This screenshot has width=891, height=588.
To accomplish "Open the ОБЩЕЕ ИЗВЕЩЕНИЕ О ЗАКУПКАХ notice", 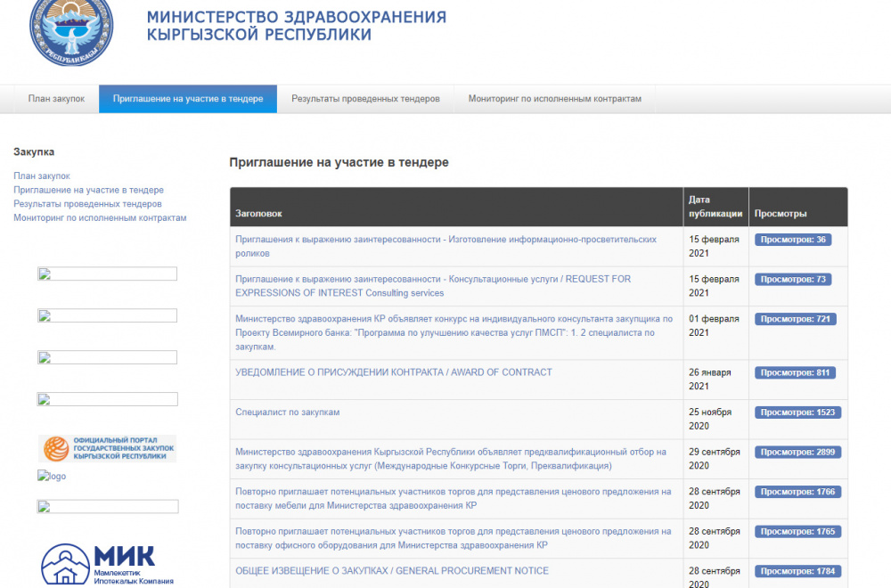I will 389,570.
